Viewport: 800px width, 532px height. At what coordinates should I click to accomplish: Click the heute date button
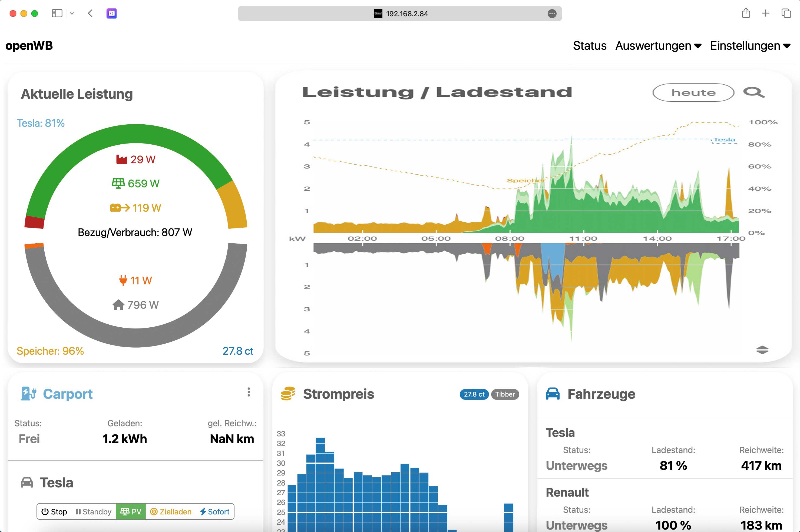coord(693,93)
